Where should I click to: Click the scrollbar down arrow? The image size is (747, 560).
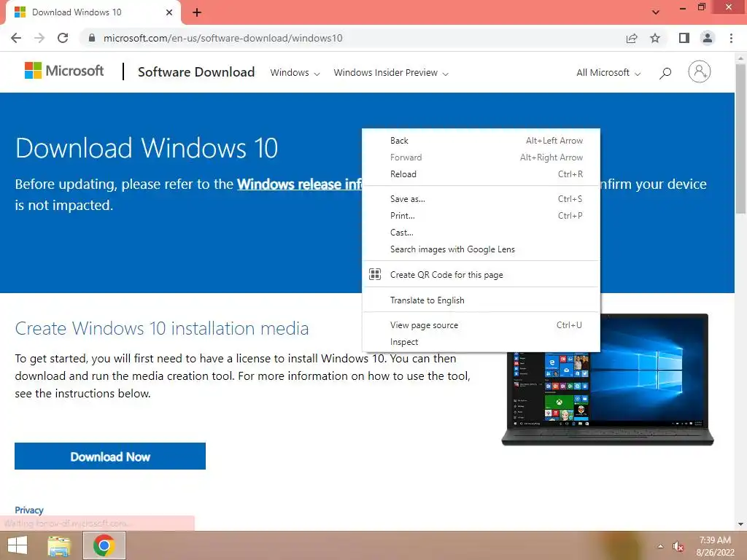740,524
